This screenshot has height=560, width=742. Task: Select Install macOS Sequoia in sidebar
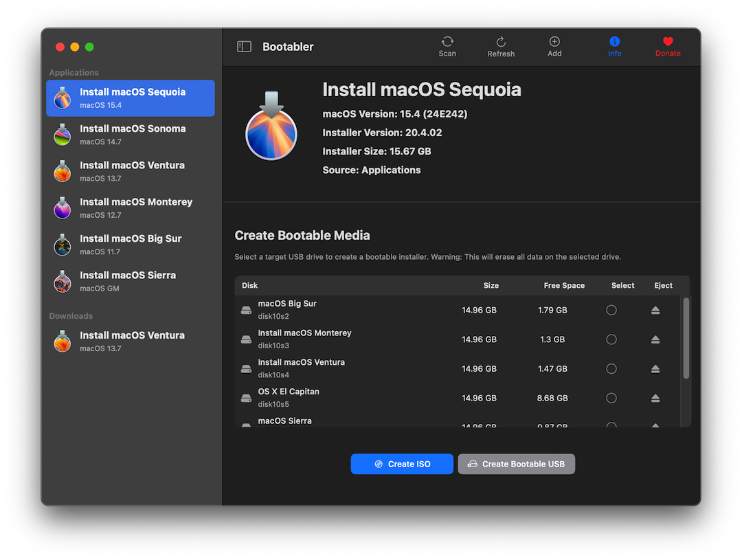pos(131,98)
